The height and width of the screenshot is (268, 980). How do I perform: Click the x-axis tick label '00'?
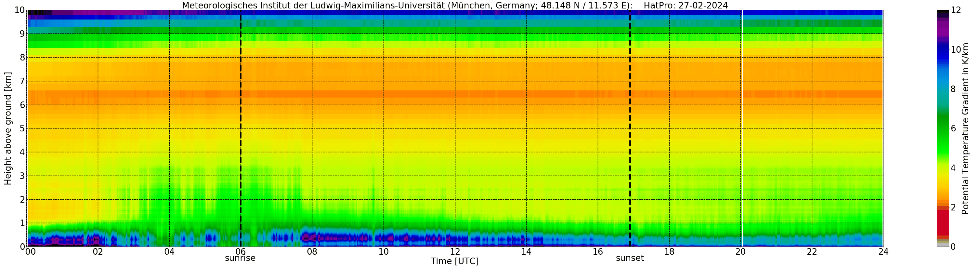(30, 252)
